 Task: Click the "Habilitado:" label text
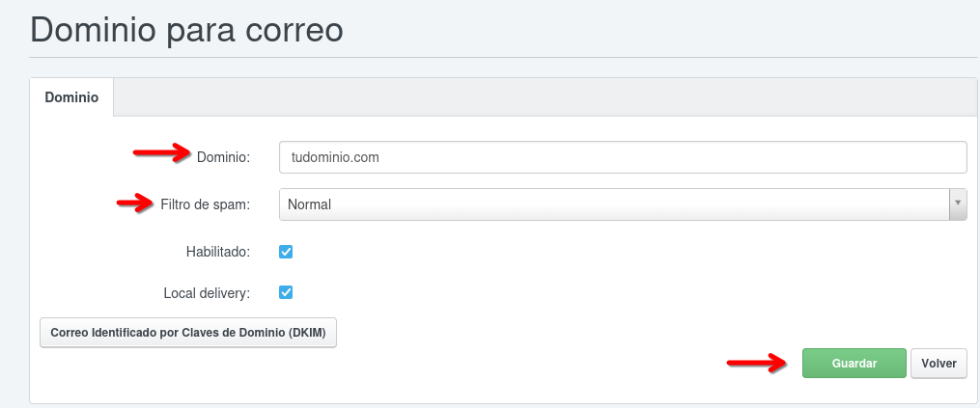point(217,252)
